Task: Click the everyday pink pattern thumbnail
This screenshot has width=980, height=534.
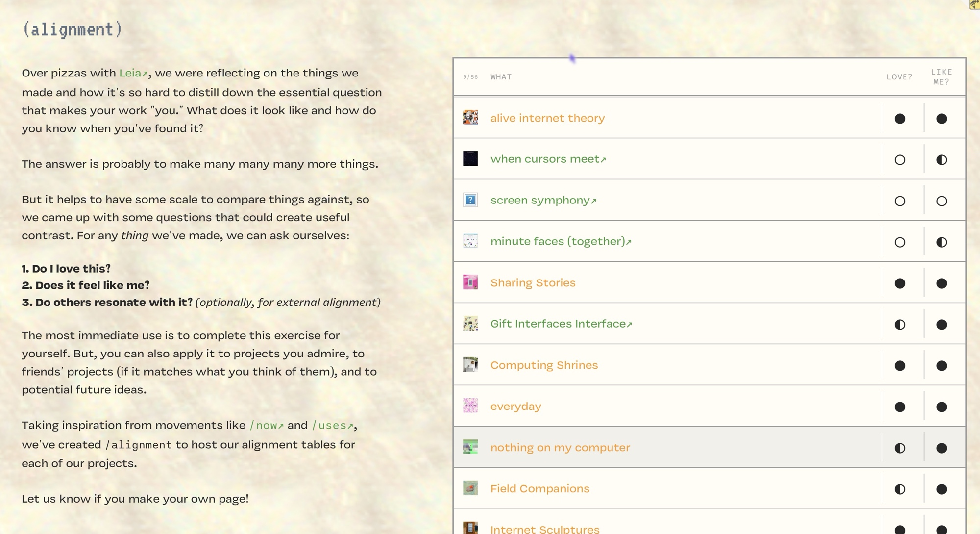Action: 470,406
